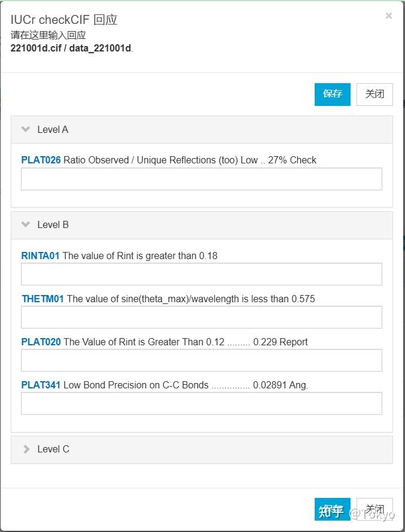Open the PLAT020 alert link

click(41, 342)
